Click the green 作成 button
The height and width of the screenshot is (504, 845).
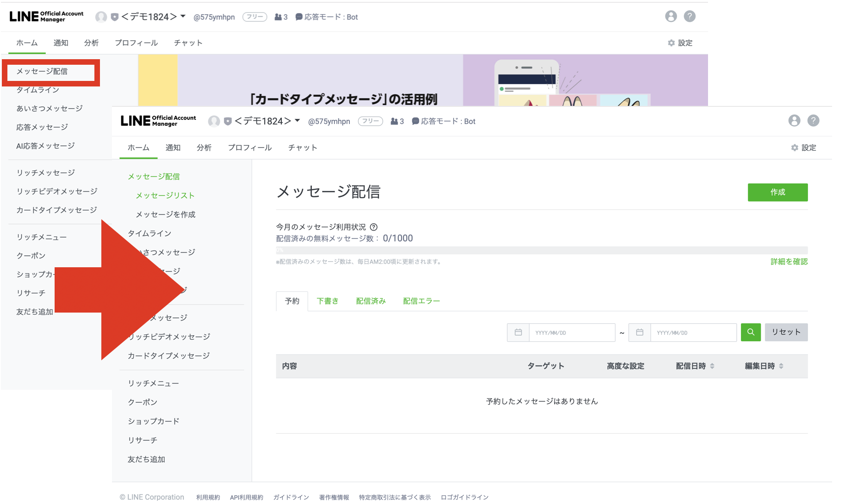[777, 192]
